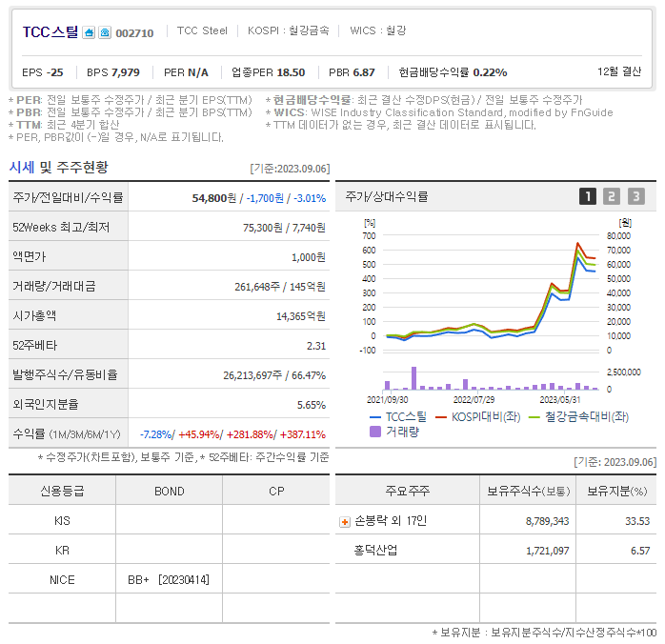
Task: Click the KIS rating row label
Action: [x=62, y=521]
